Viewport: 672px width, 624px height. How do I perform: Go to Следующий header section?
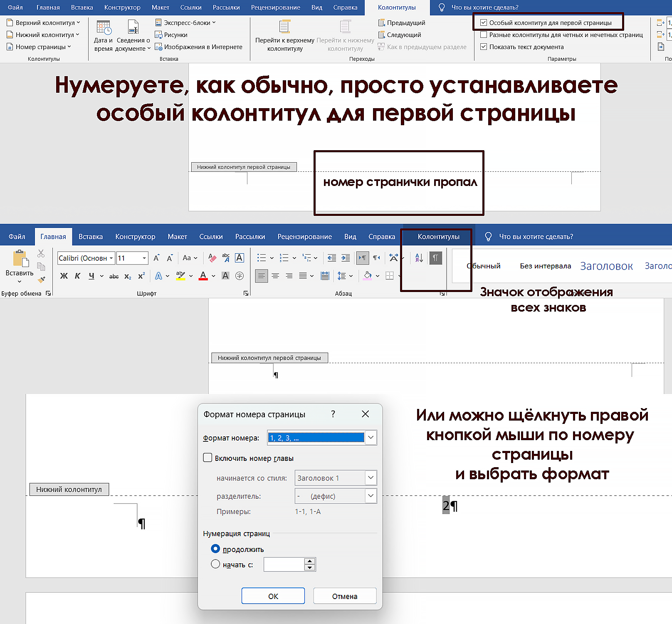(400, 35)
